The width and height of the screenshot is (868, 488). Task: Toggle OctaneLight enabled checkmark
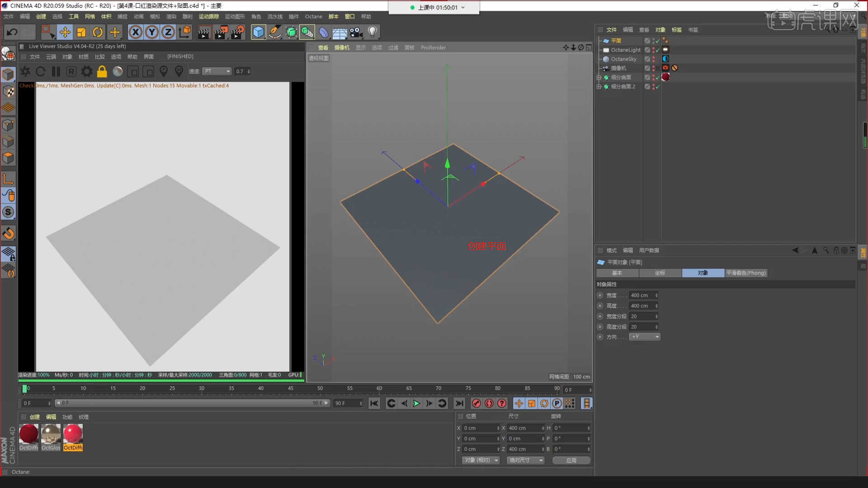(658, 50)
